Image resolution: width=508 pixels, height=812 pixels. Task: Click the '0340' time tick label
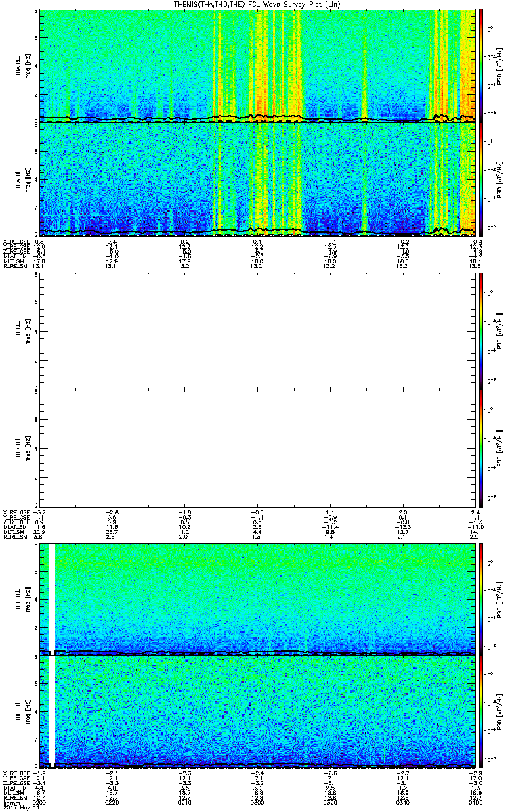pos(404,802)
